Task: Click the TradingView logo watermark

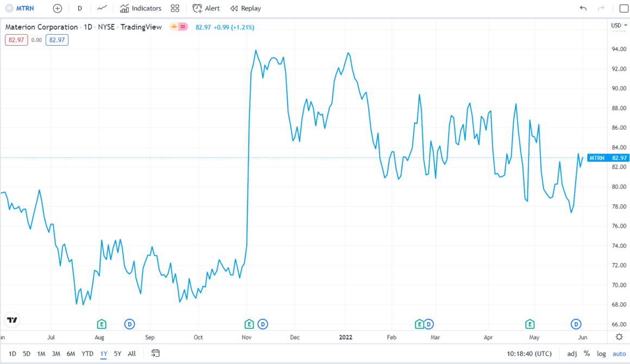Action: pos(11,320)
